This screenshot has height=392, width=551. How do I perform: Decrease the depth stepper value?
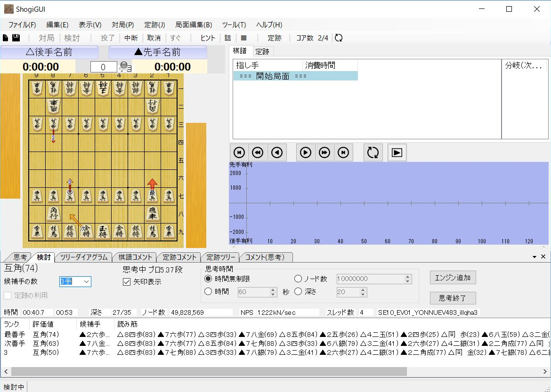364,294
